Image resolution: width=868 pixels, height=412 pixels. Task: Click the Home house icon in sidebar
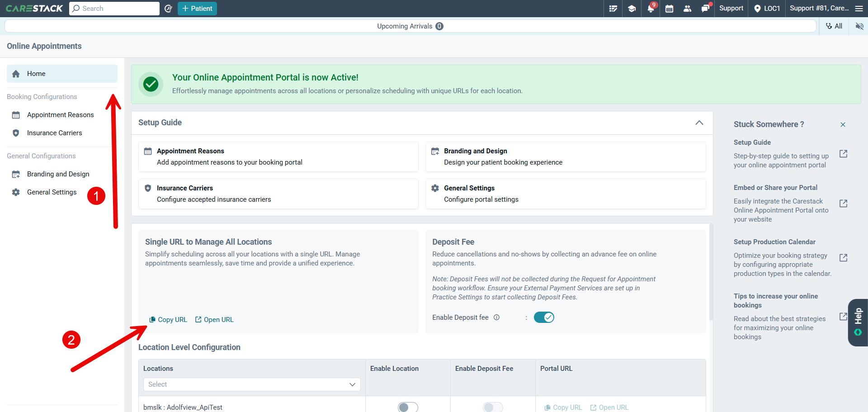(16, 74)
